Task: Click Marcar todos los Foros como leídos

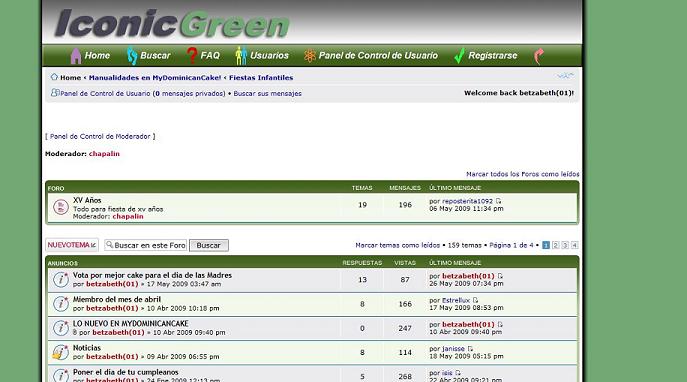Action: click(x=523, y=174)
